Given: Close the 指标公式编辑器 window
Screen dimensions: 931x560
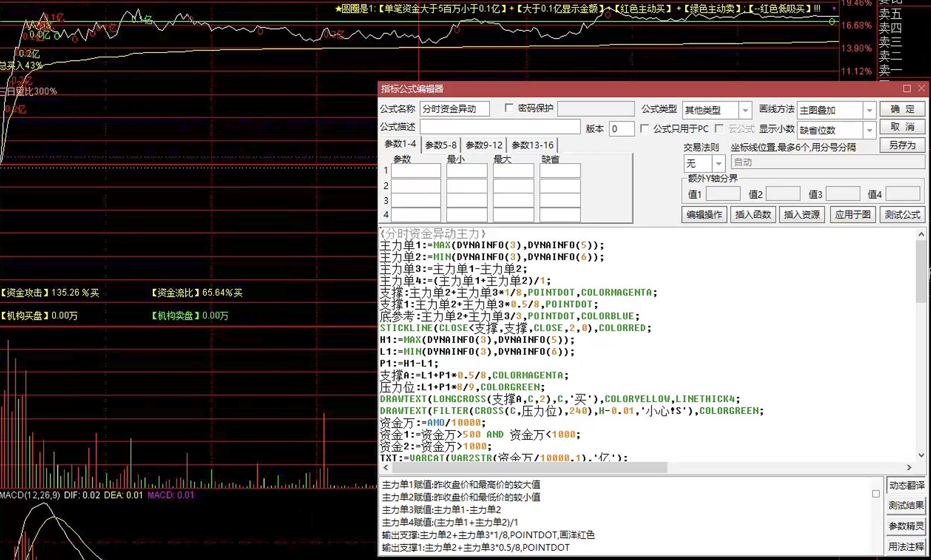Looking at the screenshot, I should pos(921,88).
